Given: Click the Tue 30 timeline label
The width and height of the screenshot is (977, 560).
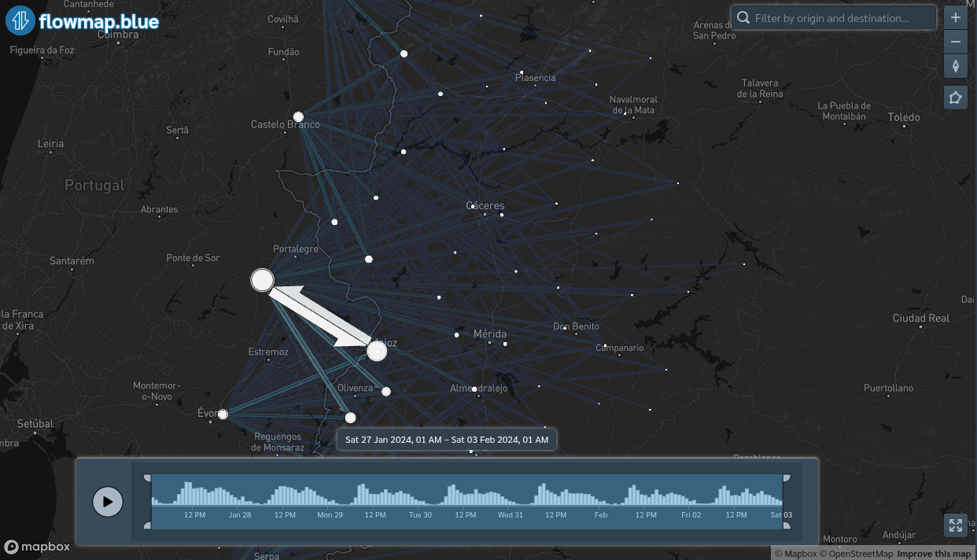Looking at the screenshot, I should tap(420, 515).
